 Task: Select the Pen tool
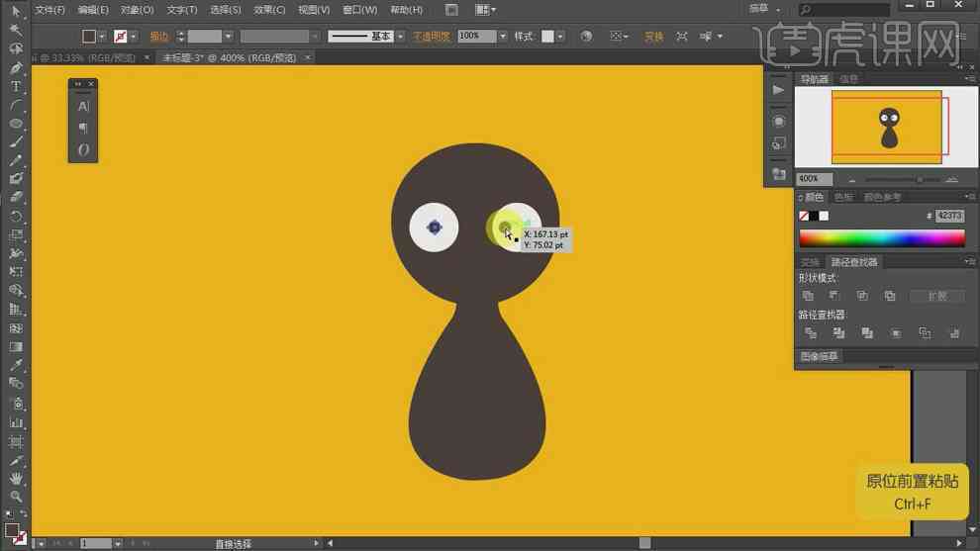(16, 67)
